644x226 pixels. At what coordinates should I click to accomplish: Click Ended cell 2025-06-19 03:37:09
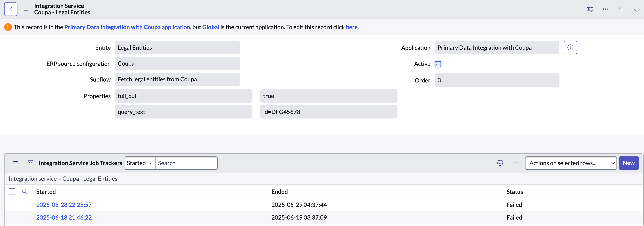pyautogui.click(x=299, y=217)
